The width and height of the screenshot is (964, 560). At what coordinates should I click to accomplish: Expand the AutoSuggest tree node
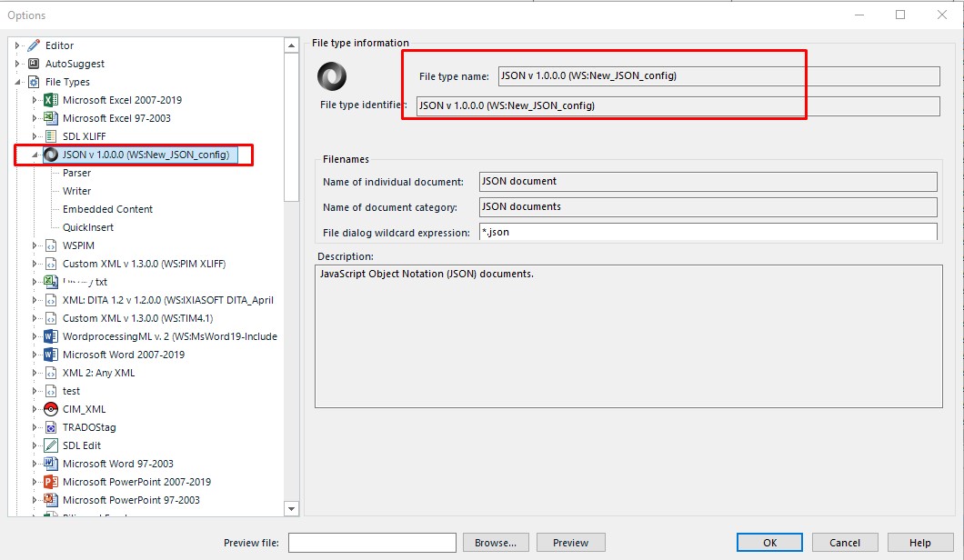pos(17,64)
